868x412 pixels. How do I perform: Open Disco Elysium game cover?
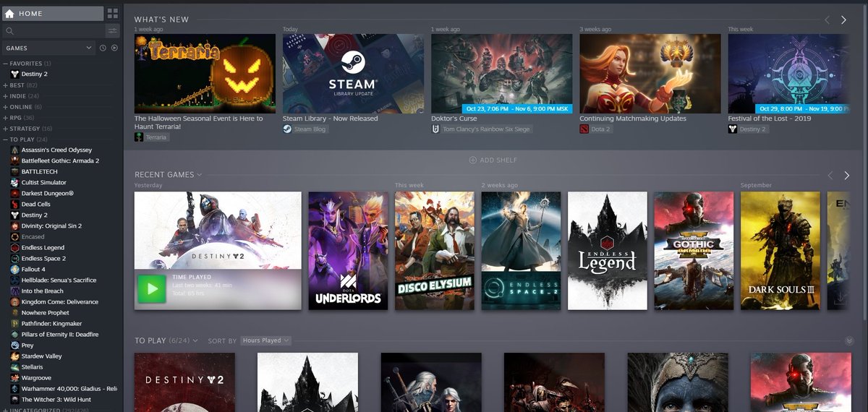click(435, 251)
